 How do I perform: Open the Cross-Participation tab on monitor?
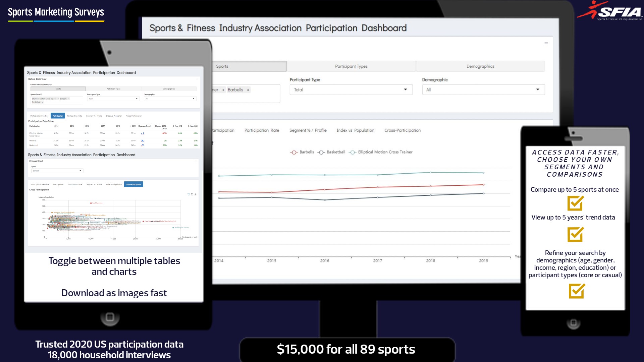[x=402, y=130]
